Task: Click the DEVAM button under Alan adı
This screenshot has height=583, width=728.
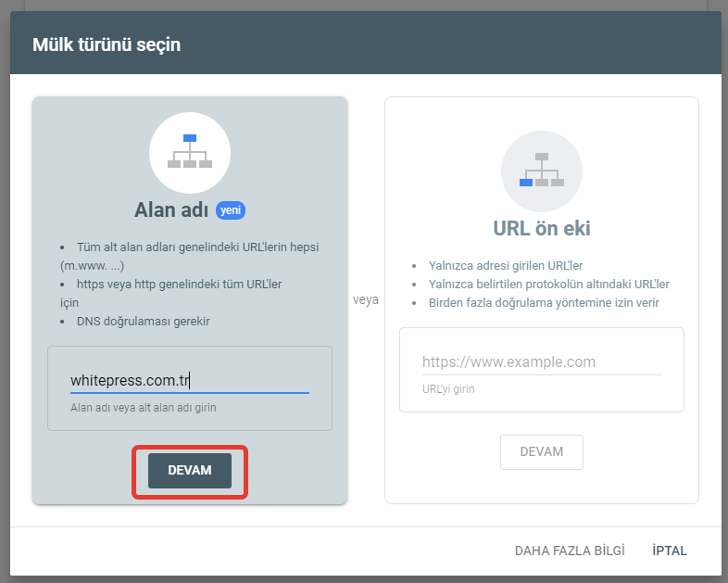Action: click(x=190, y=471)
